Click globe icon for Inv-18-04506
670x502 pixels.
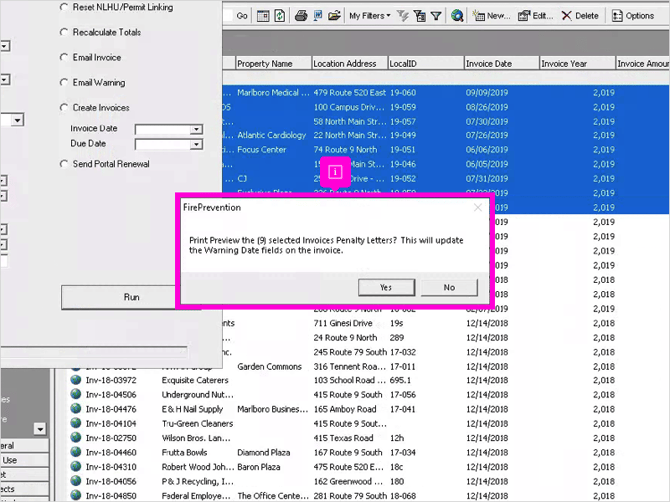76,394
